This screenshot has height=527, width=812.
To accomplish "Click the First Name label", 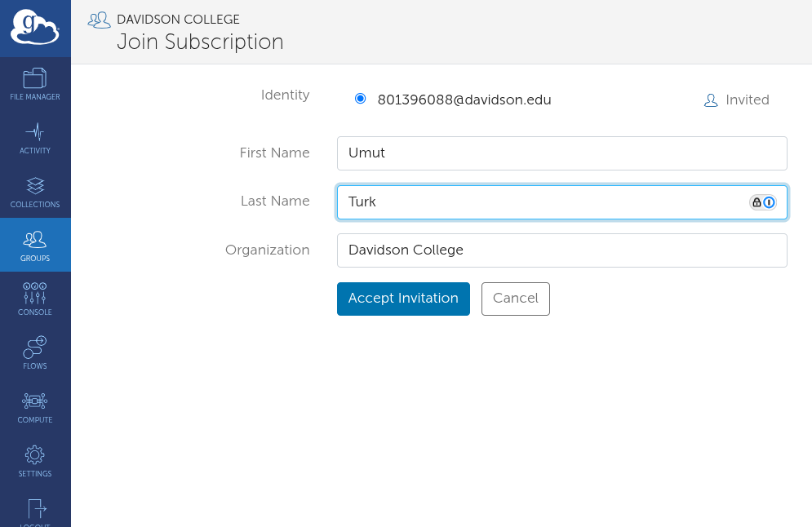I will pos(274,153).
